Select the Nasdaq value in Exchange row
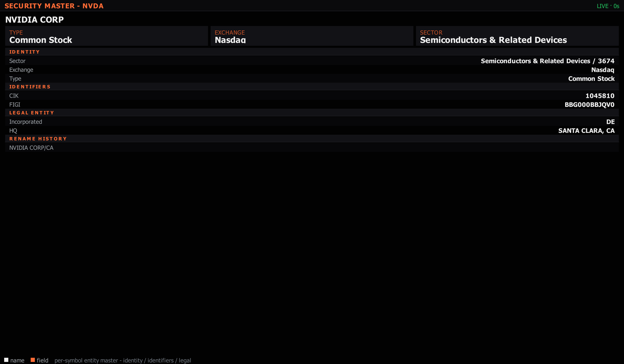Viewport: 624px width, 364px height. click(603, 70)
